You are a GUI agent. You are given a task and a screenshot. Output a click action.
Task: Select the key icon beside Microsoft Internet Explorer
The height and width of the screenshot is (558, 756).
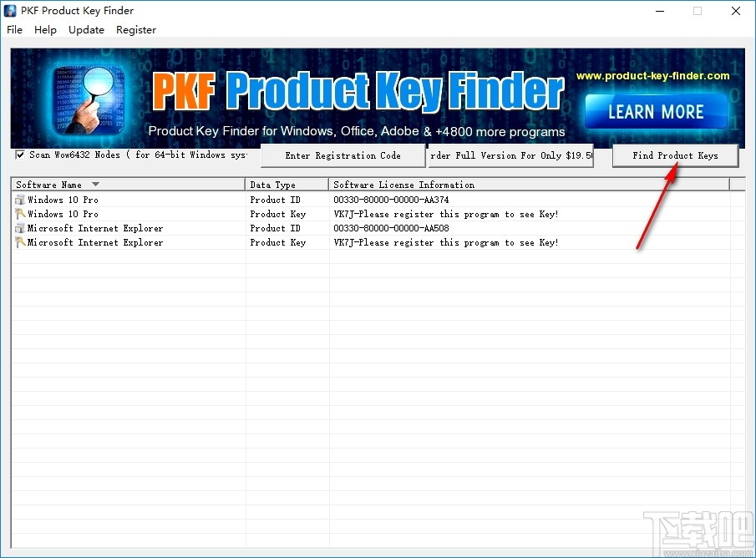18,242
